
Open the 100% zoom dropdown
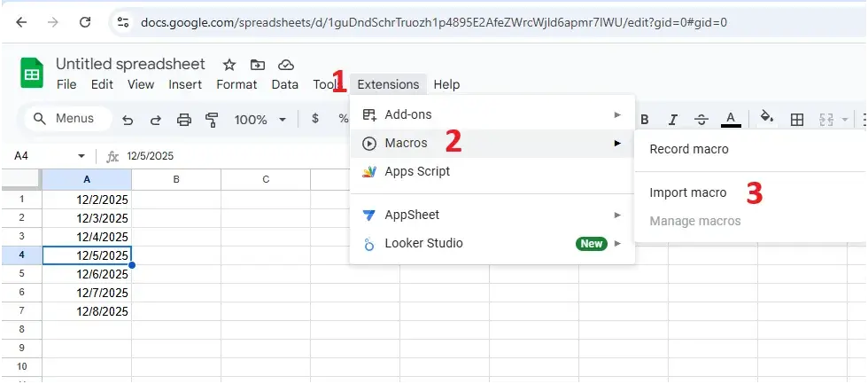[260, 120]
